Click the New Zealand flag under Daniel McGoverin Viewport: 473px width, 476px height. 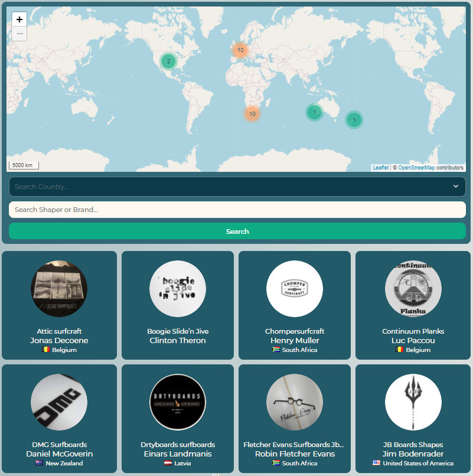coord(39,462)
